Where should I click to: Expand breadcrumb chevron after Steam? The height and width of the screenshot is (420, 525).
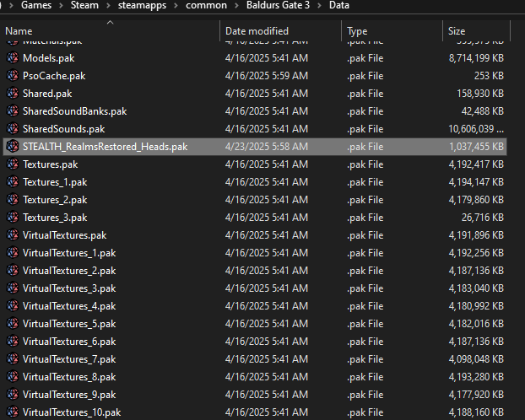108,6
